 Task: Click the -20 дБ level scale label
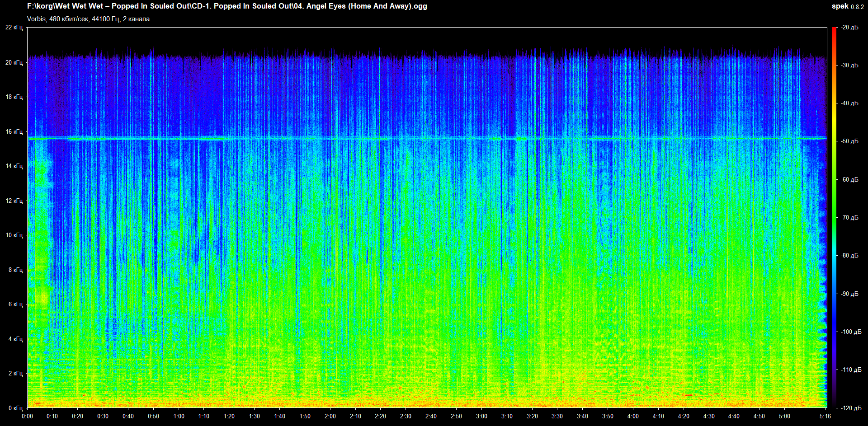click(x=849, y=28)
